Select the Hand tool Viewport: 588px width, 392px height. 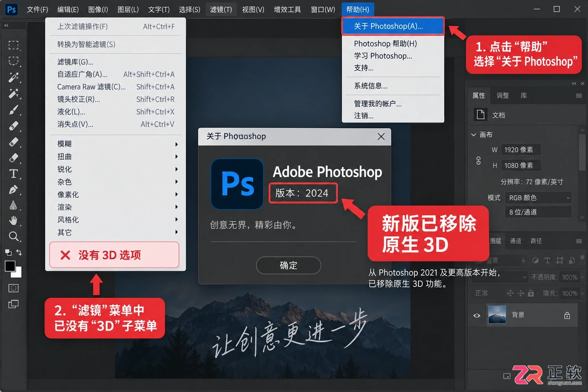tap(13, 220)
